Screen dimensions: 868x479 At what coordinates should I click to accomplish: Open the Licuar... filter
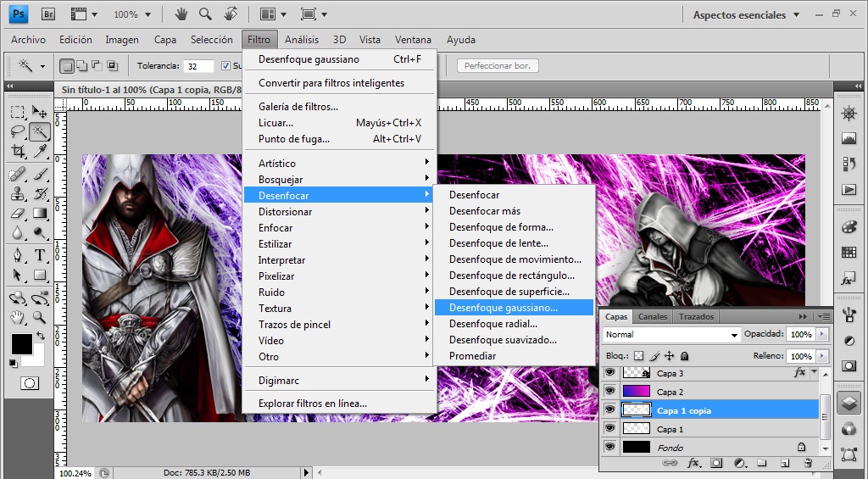[340, 122]
